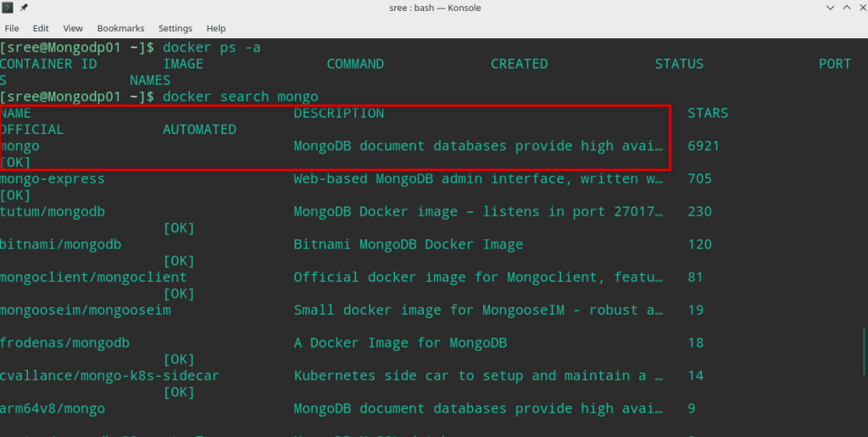This screenshot has height=437, width=868.
Task: Click the mongoclient/mongoclient row name
Action: point(93,277)
